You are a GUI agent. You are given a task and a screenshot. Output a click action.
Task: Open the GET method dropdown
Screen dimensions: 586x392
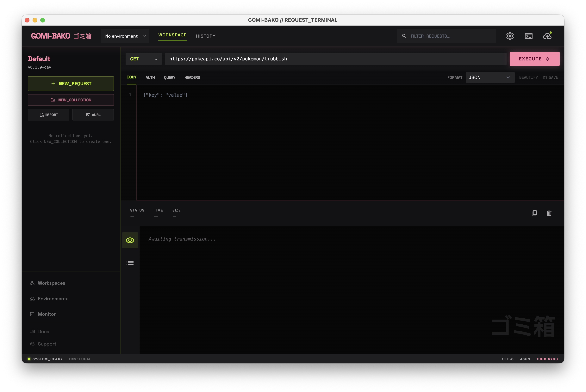point(143,59)
